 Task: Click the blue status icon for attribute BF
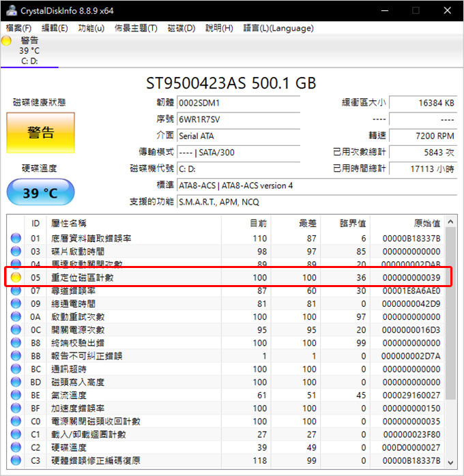pos(16,408)
